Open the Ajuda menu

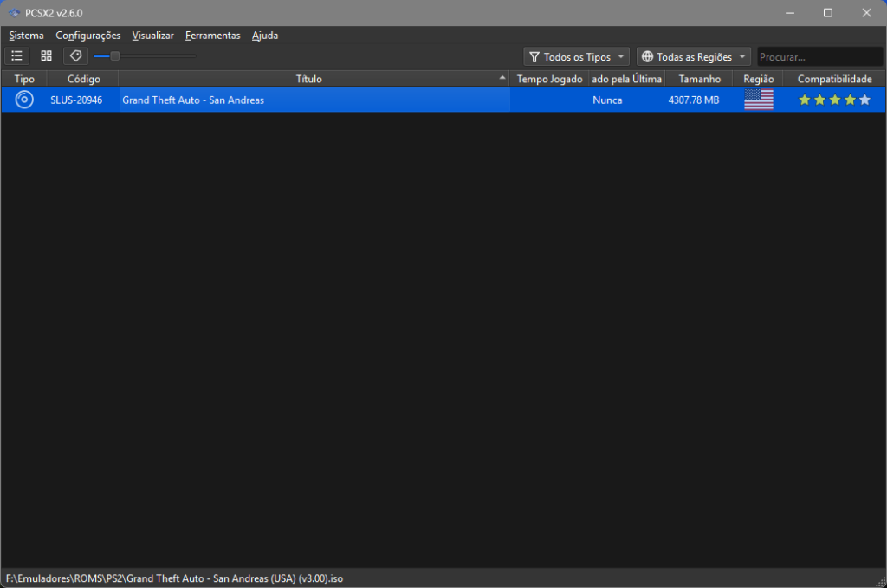(265, 36)
